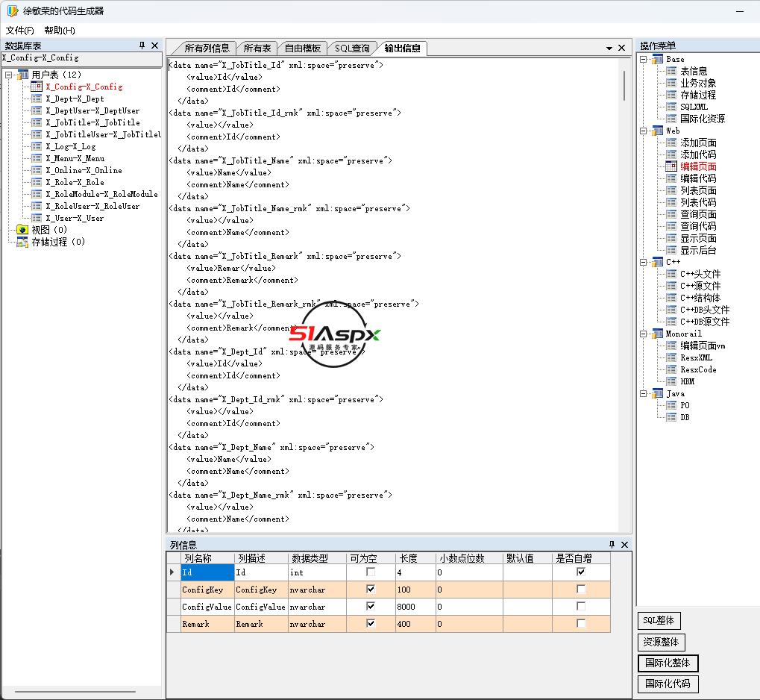Open the tab list dropdown arrow
The height and width of the screenshot is (700, 760).
click(x=609, y=48)
